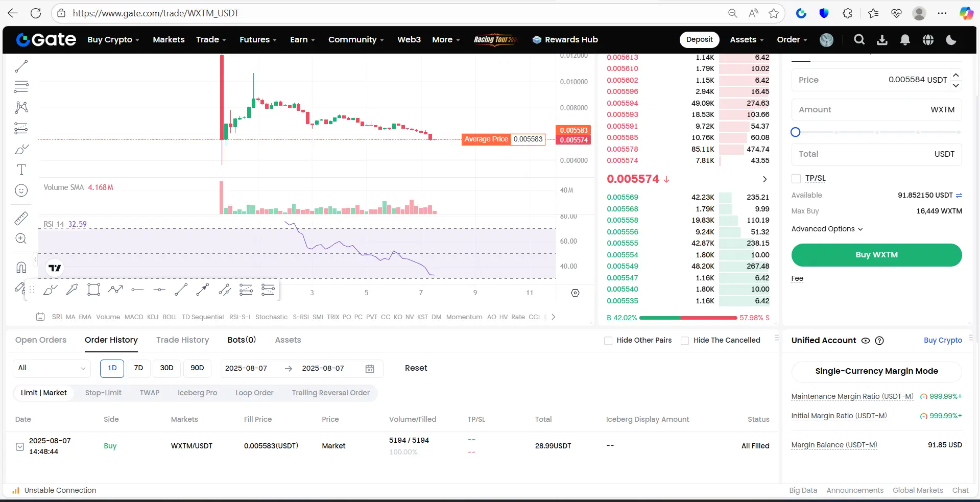Screen dimensions: 980x502
Task: Select the ruler measure tool
Action: (21, 218)
